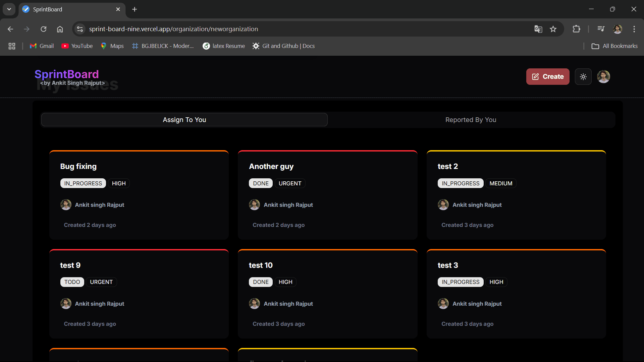Screen dimensions: 644x362
Task: Open the Another guy issue card title
Action: tap(271, 166)
